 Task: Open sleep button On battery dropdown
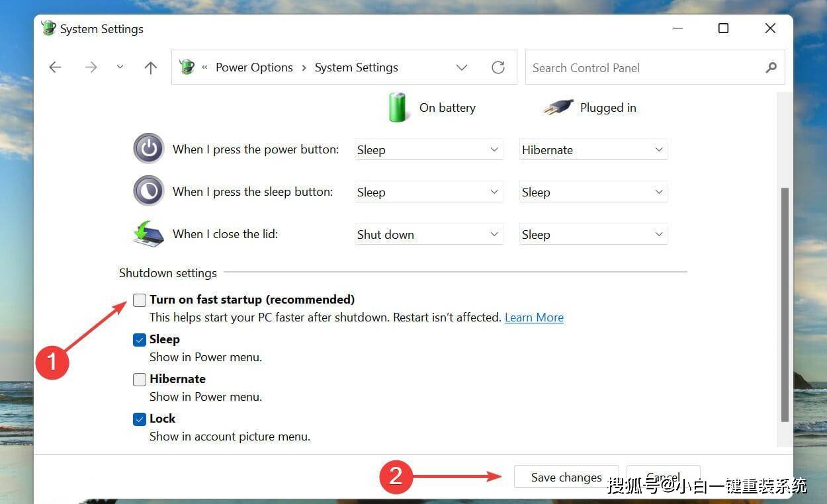pyautogui.click(x=428, y=192)
